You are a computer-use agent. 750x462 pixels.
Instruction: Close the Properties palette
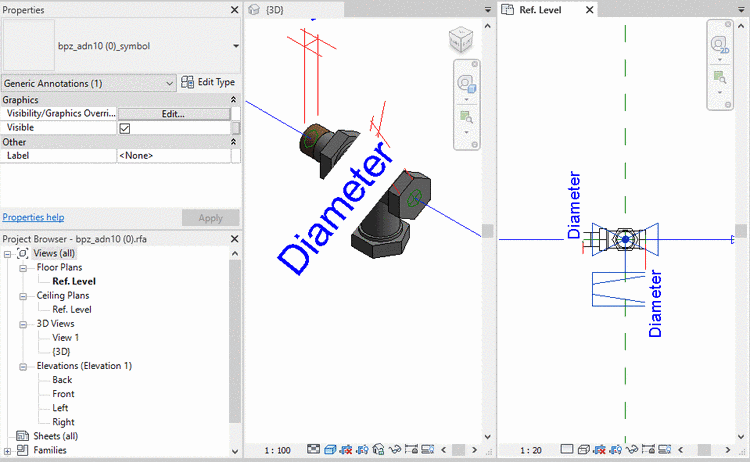(234, 10)
